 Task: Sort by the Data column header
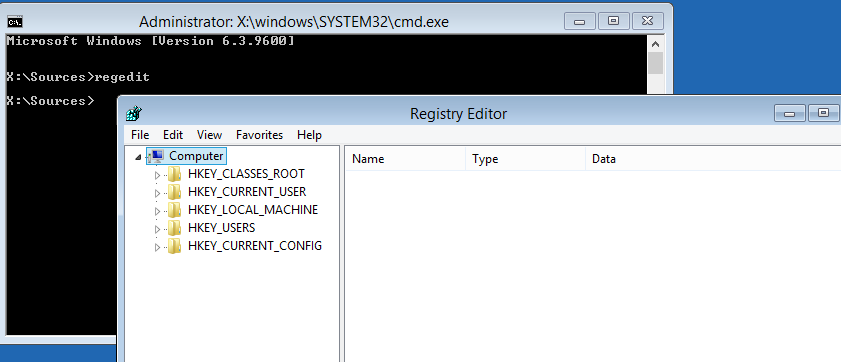click(713, 159)
